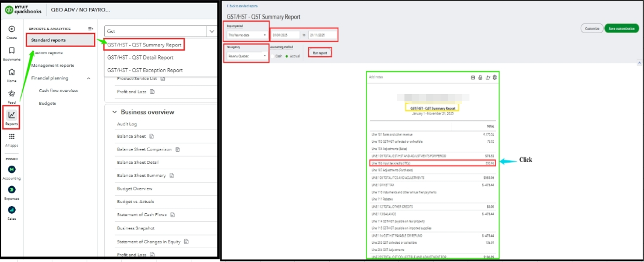Image resolution: width=644 pixels, height=262 pixels.
Task: Click the Intuit QuickBooks logo
Action: pyautogui.click(x=23, y=10)
